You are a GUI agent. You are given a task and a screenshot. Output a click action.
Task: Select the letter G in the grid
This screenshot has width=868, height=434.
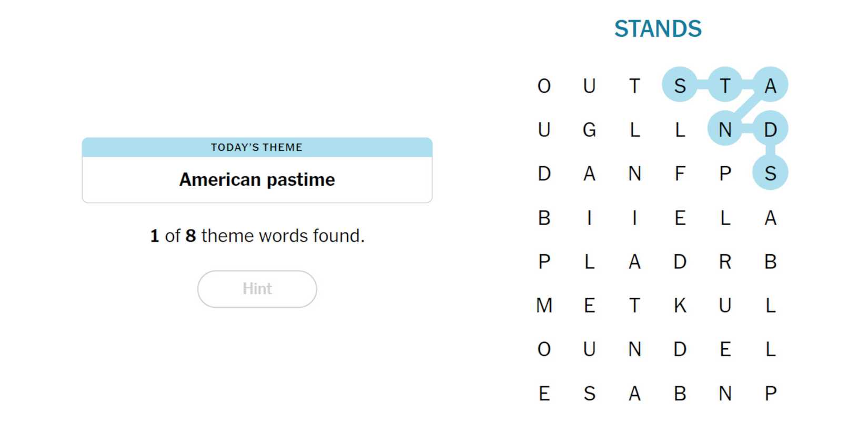tap(589, 129)
